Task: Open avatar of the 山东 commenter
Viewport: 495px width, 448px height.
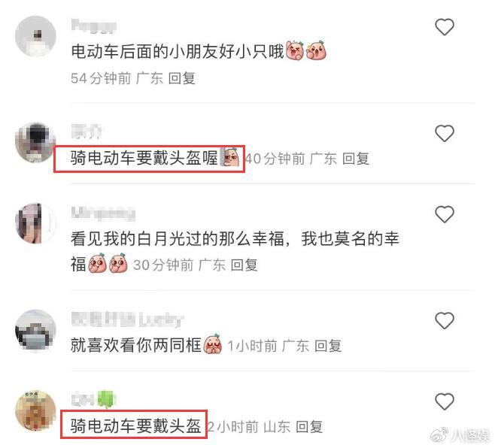Action: (x=35, y=410)
